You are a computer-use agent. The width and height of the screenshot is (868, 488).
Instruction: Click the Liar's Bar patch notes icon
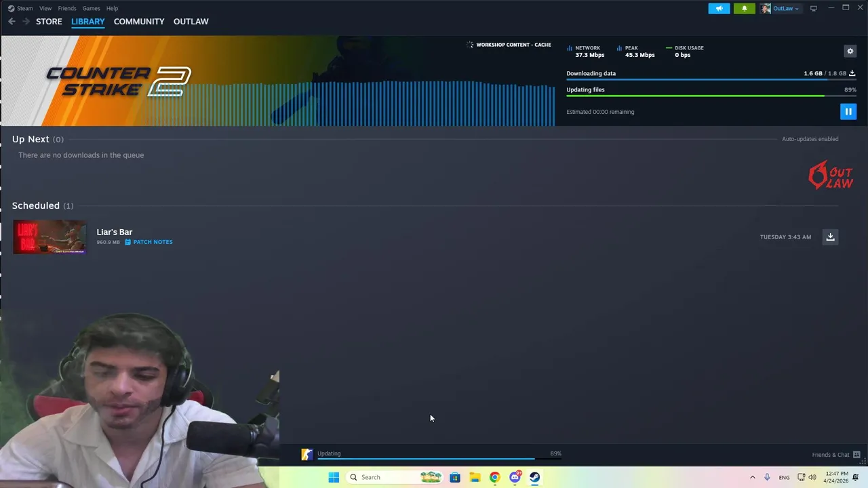(x=127, y=242)
